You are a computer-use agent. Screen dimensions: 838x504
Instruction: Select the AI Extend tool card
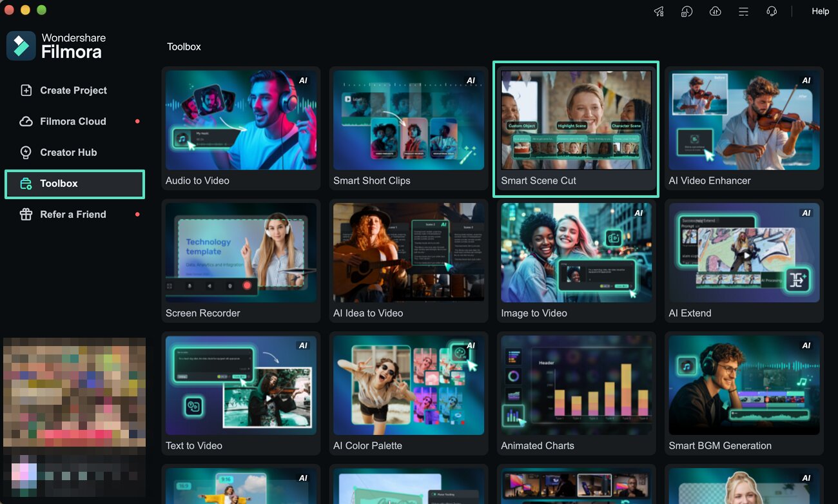[744, 261]
